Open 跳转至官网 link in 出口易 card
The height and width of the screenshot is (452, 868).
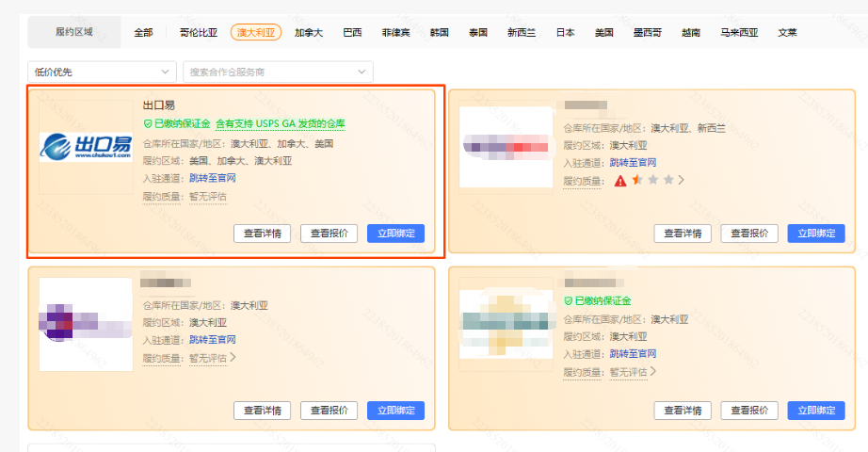(x=212, y=178)
